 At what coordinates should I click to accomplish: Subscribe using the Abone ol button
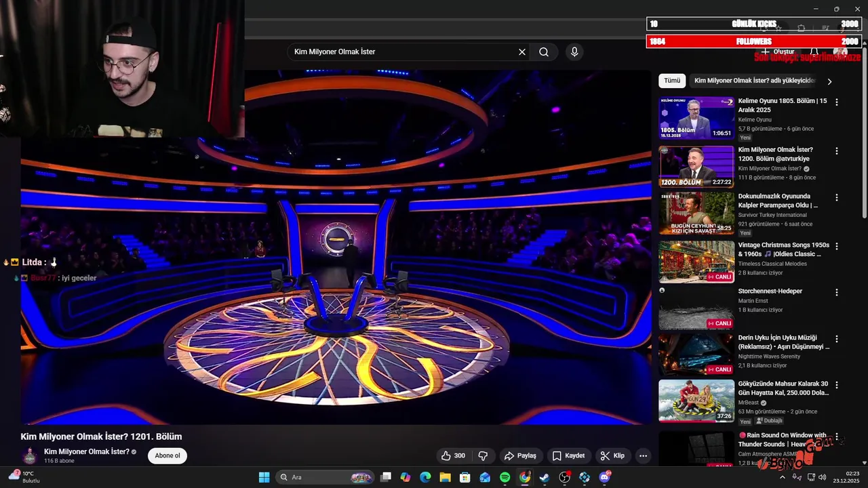167,455
